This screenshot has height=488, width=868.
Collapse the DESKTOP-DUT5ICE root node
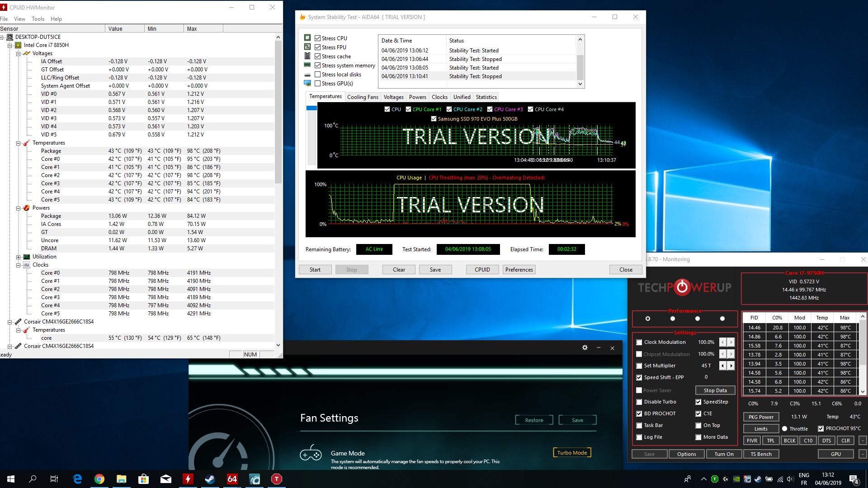[2, 38]
